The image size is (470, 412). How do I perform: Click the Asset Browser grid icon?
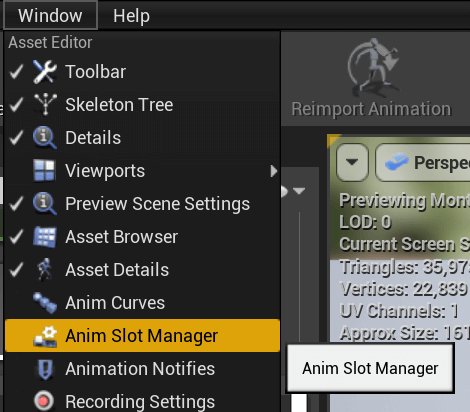point(45,237)
